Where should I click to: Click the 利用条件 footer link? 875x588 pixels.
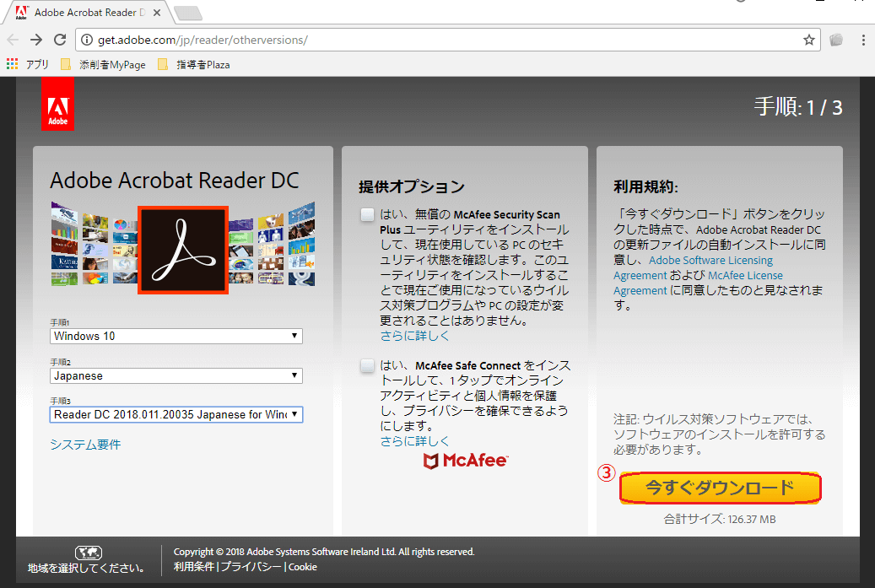(x=193, y=567)
